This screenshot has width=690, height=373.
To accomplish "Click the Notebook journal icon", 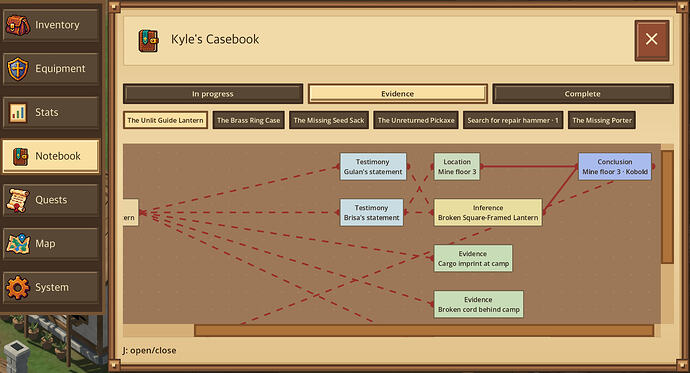I will (x=20, y=156).
